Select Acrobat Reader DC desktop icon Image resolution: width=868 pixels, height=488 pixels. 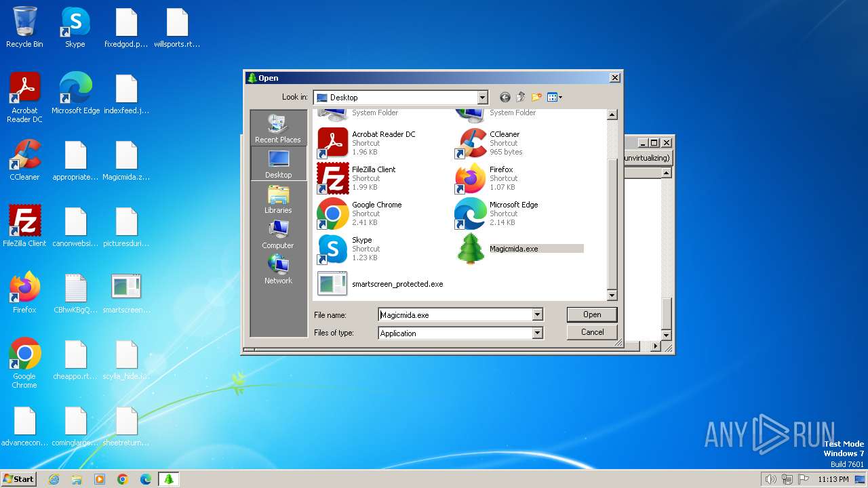pyautogui.click(x=24, y=98)
